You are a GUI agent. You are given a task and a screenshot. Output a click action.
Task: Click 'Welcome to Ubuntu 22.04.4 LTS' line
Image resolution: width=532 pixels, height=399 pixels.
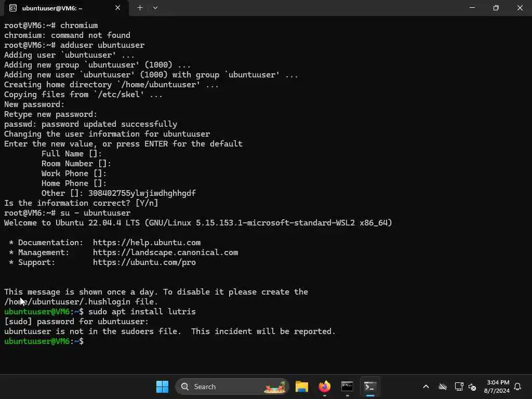coord(198,223)
